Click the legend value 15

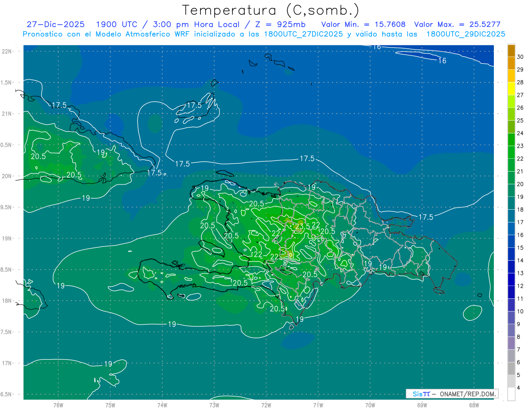pos(520,247)
